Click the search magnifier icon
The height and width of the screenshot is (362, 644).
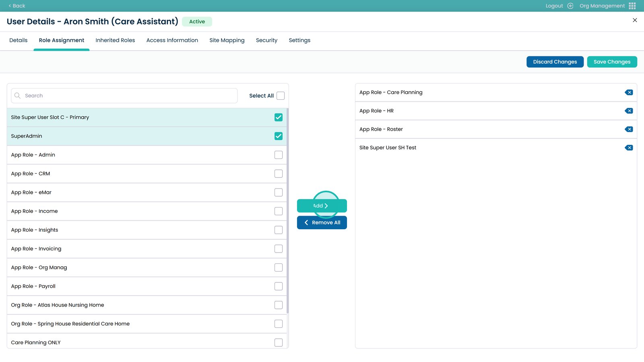click(17, 96)
